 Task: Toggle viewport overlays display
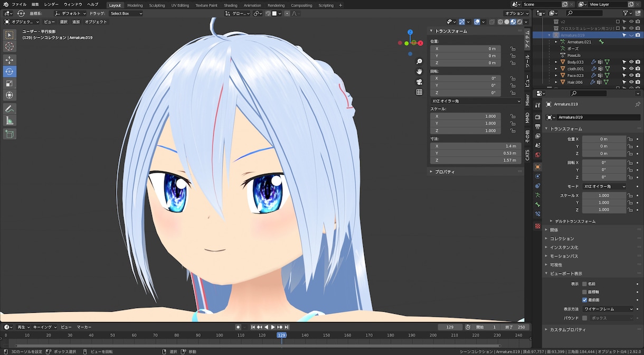pyautogui.click(x=477, y=22)
